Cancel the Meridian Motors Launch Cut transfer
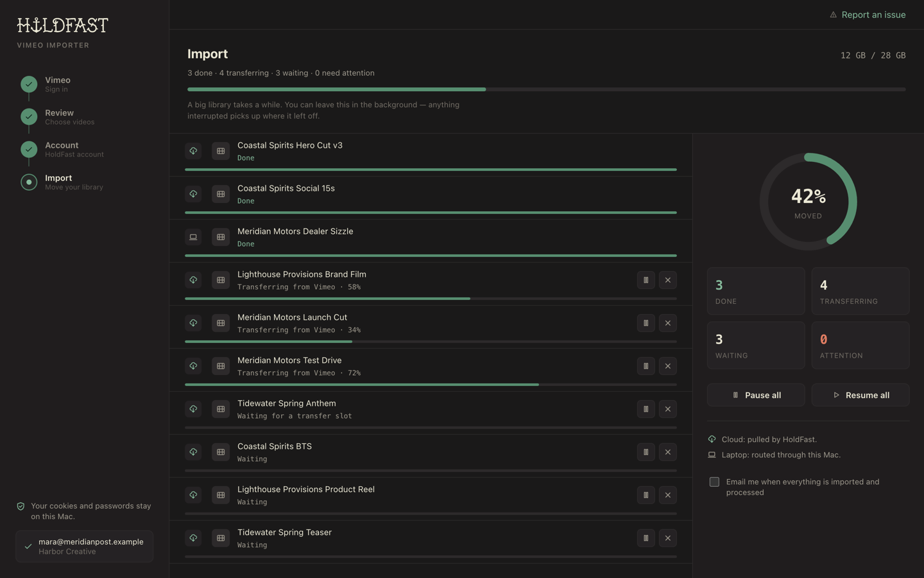 (668, 323)
